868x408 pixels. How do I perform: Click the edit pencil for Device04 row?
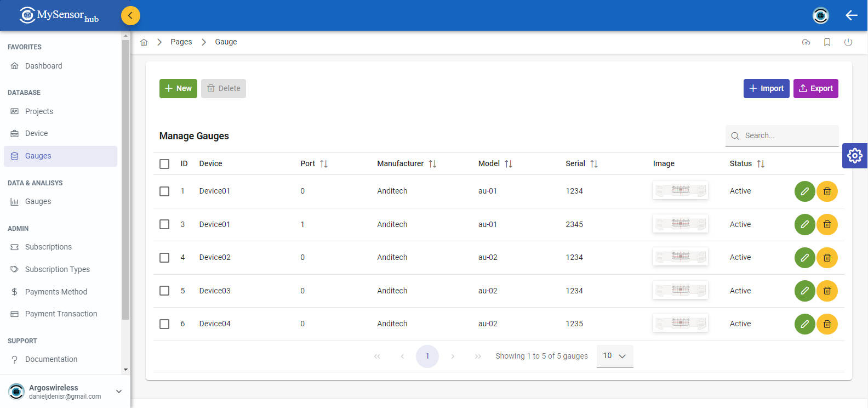point(804,324)
